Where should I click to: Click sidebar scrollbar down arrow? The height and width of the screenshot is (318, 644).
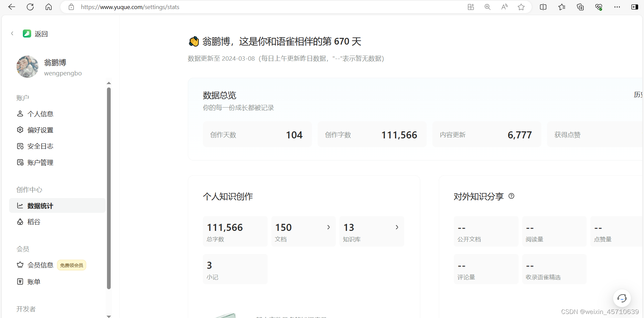pyautogui.click(x=109, y=316)
